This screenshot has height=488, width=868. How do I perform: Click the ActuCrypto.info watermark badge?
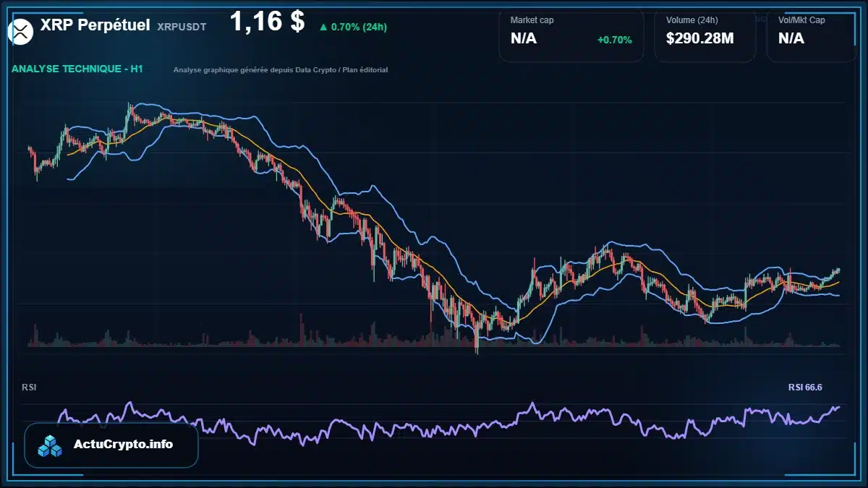(x=111, y=445)
